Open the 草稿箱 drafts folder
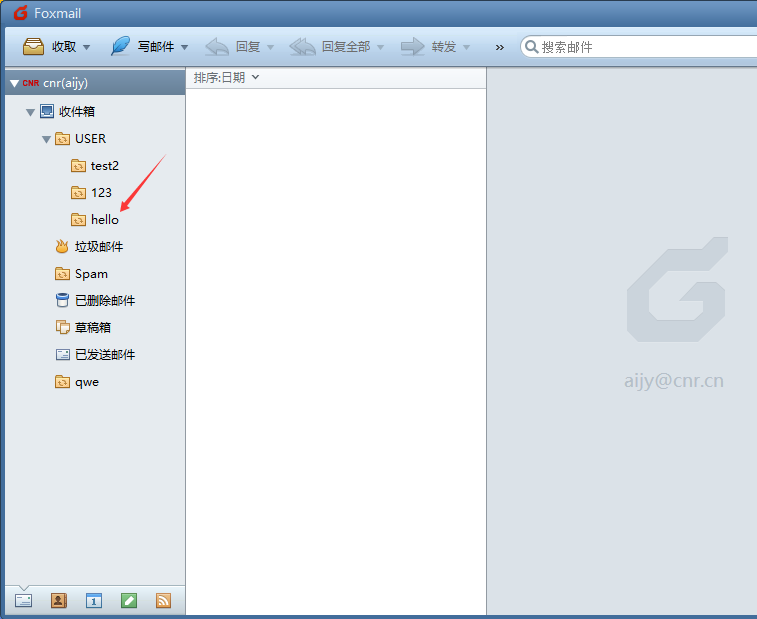This screenshot has height=619, width=757. pos(93,328)
